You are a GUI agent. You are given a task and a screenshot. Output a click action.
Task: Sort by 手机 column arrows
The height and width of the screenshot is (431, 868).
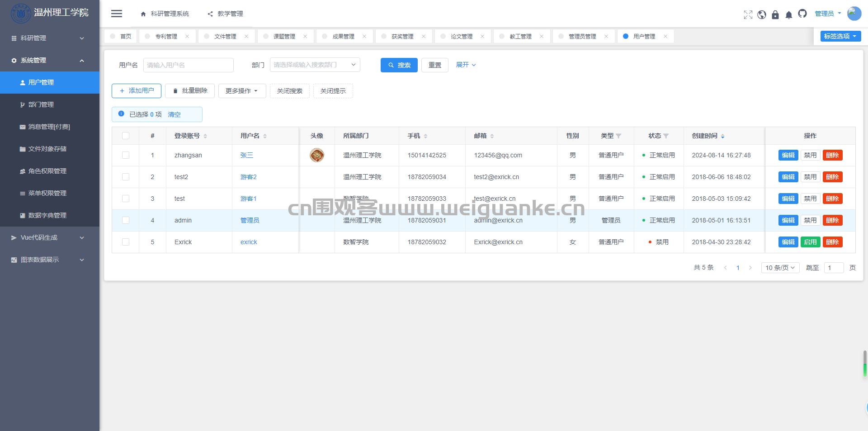click(425, 136)
